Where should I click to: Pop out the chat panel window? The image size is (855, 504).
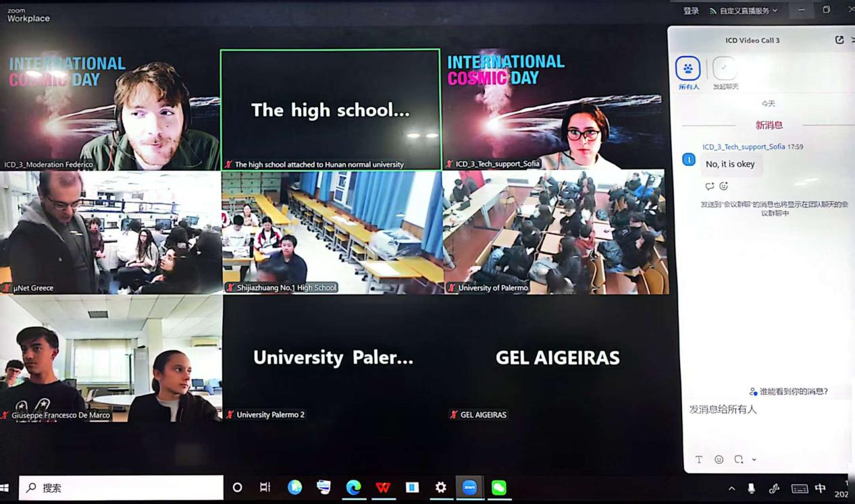tap(839, 40)
